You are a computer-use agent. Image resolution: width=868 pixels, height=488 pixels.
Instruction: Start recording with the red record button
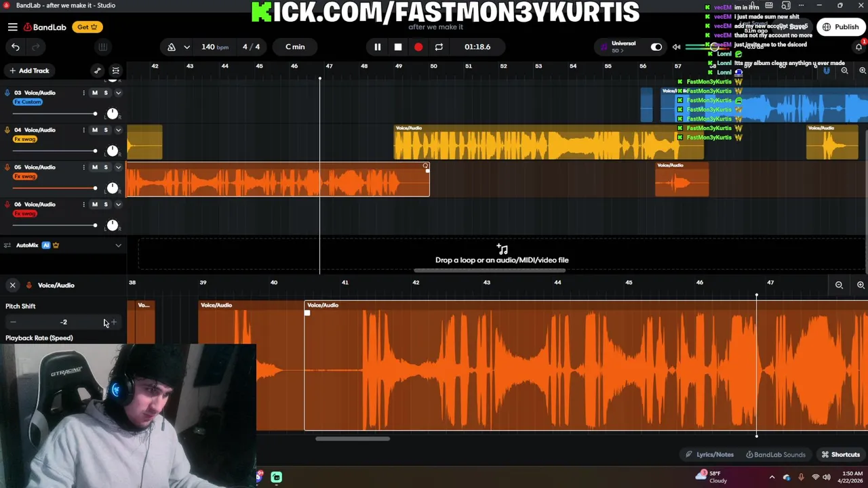click(x=418, y=47)
